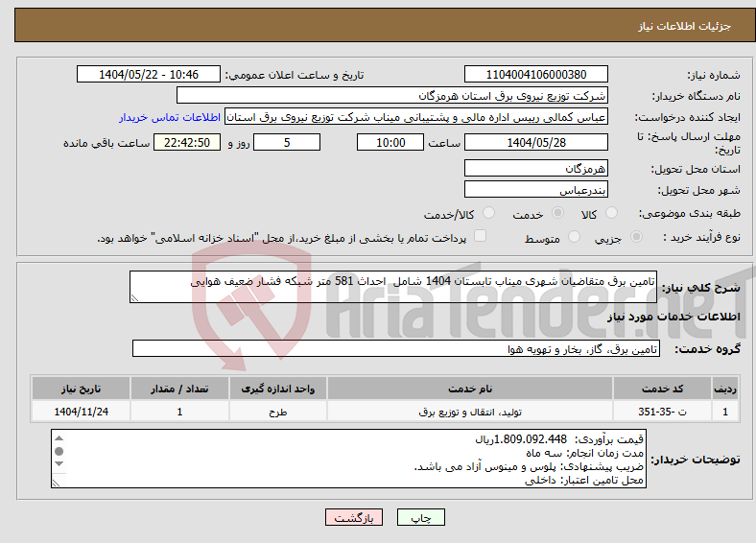Screen dimensions: 756x543
Task: Click the ردیف column header
Action: [725, 389]
